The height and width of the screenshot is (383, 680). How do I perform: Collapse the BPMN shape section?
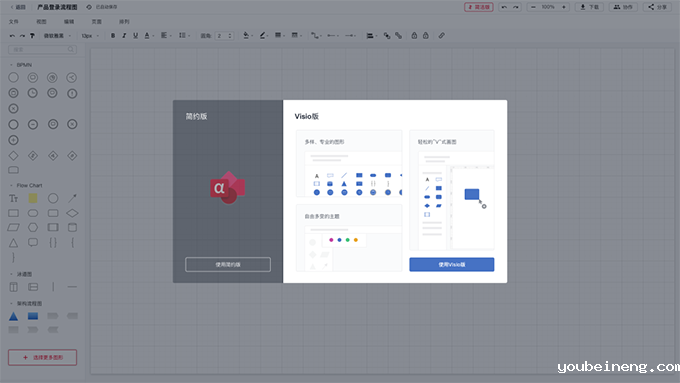(x=11, y=65)
